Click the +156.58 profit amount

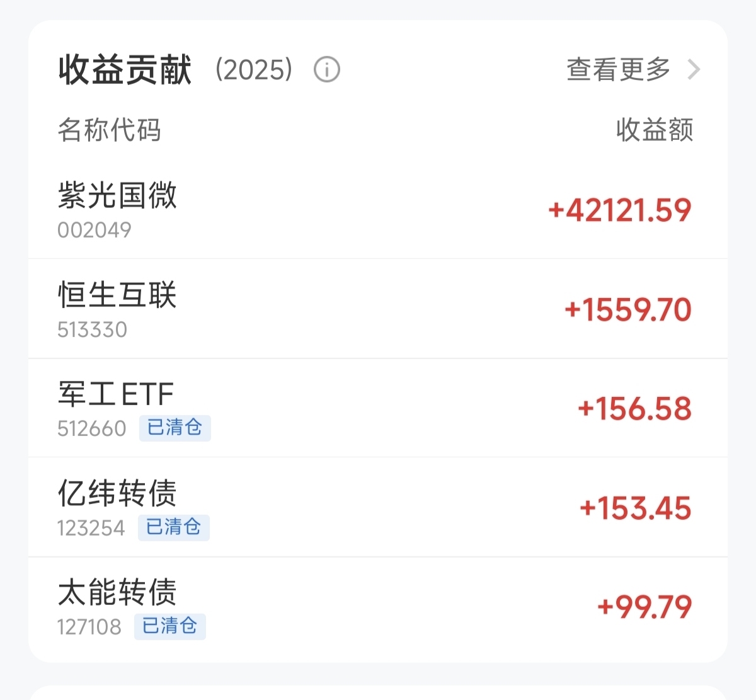point(634,408)
